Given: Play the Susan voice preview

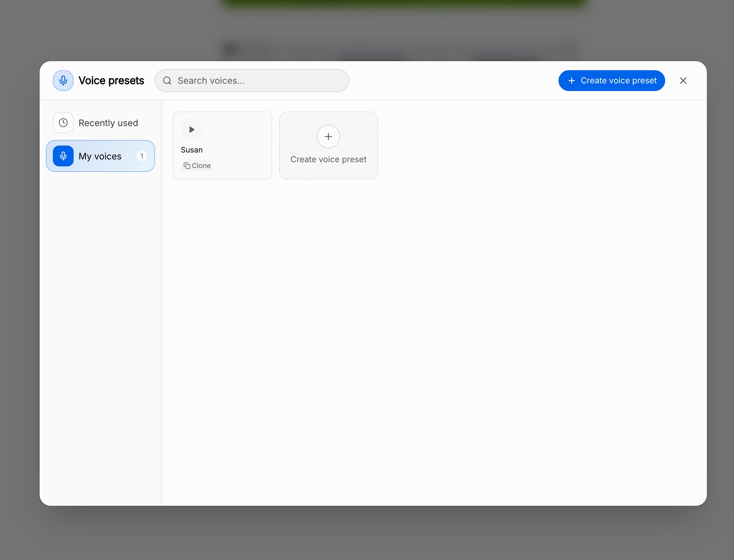Looking at the screenshot, I should [x=191, y=130].
